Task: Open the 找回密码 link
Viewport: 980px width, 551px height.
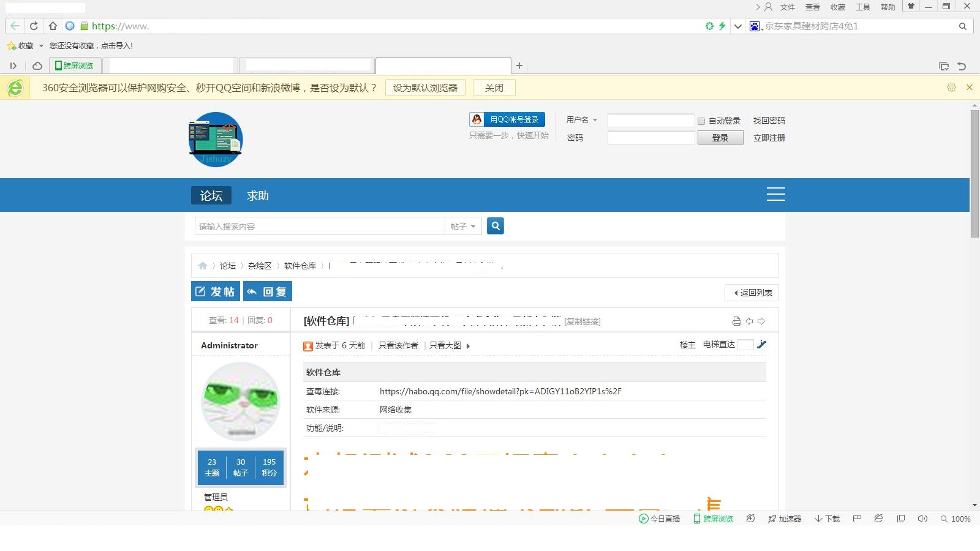Action: click(769, 121)
